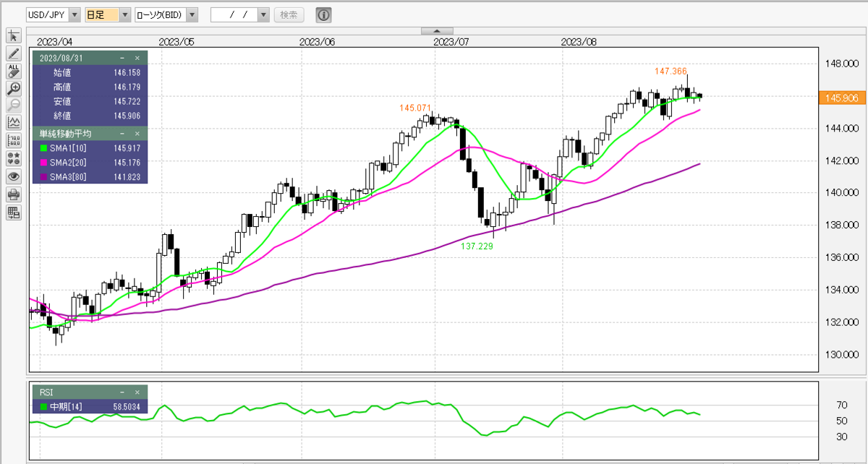Click the magenta SMA2[20] color swatch

(x=43, y=162)
